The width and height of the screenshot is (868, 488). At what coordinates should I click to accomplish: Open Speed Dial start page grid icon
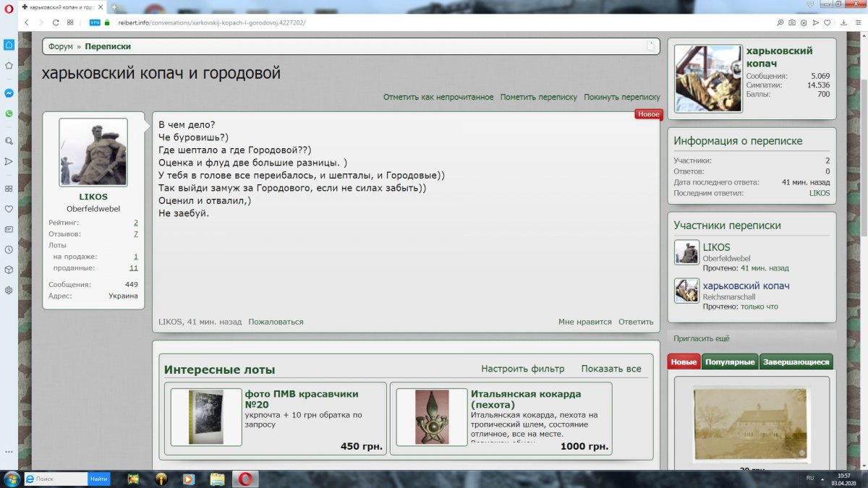point(70,22)
